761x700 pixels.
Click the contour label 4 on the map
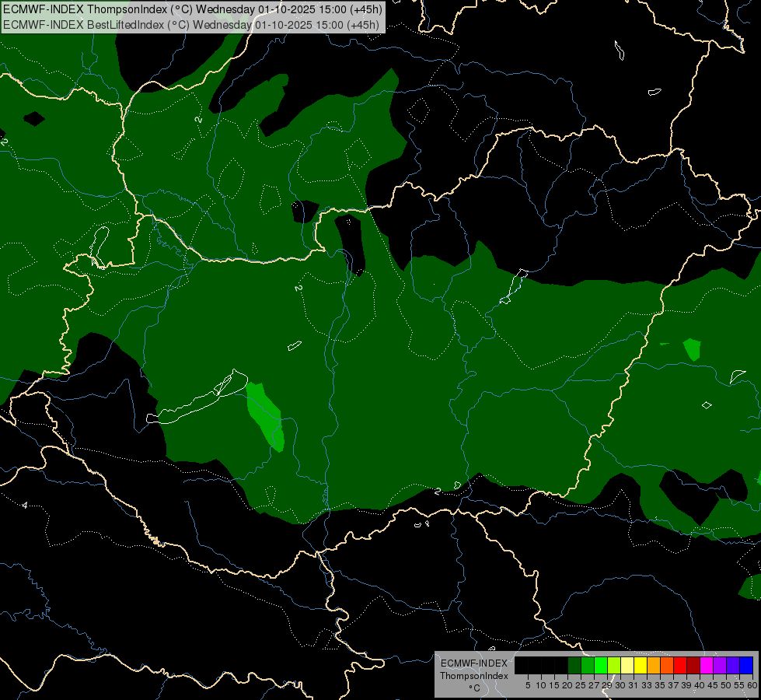tap(25, 506)
